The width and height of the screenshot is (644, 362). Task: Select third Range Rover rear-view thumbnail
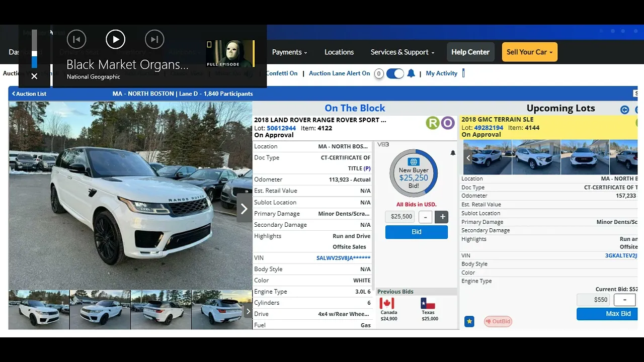pyautogui.click(x=161, y=310)
